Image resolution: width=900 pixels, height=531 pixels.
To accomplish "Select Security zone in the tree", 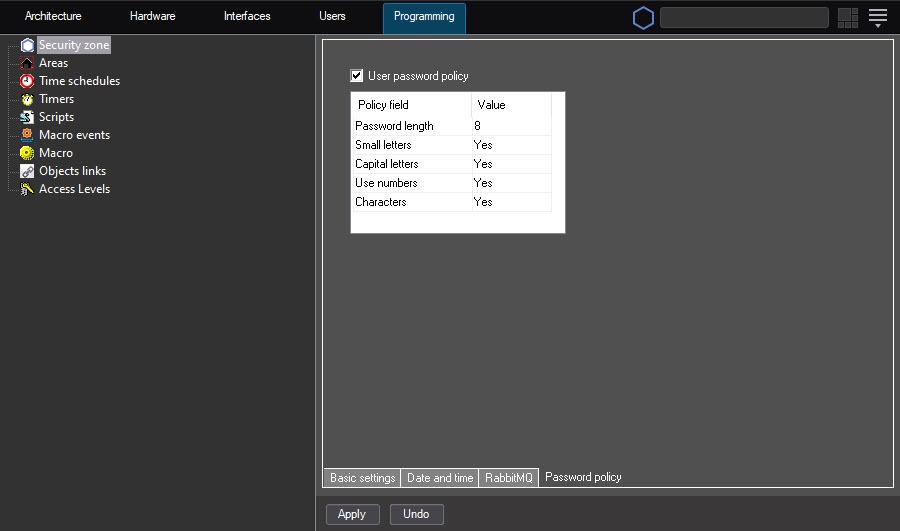I will pos(73,45).
